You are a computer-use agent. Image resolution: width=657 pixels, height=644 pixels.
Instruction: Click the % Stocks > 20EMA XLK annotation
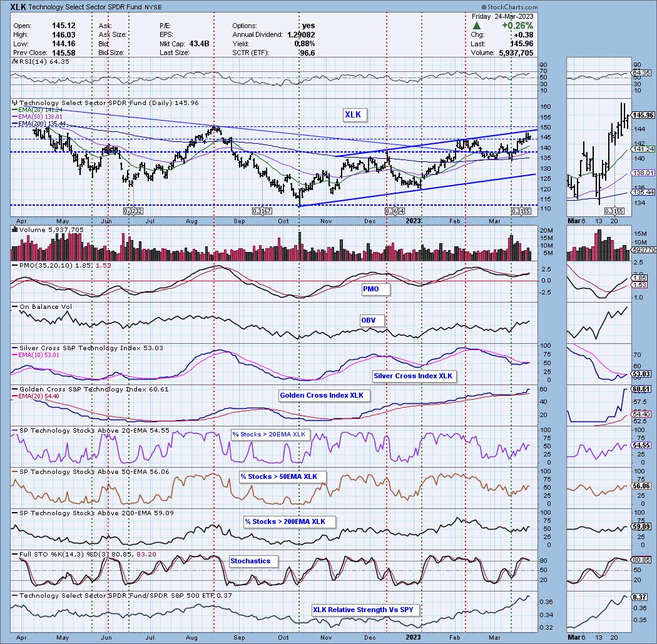pyautogui.click(x=270, y=435)
